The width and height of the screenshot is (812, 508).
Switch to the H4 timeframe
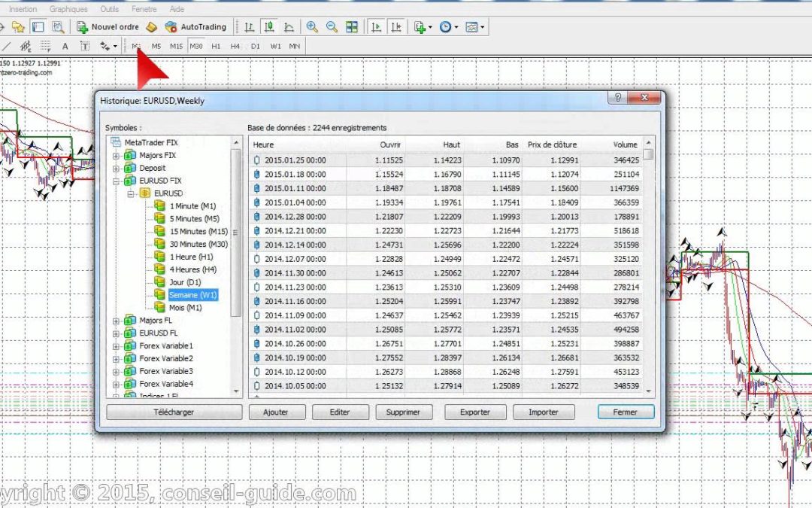pyautogui.click(x=235, y=47)
